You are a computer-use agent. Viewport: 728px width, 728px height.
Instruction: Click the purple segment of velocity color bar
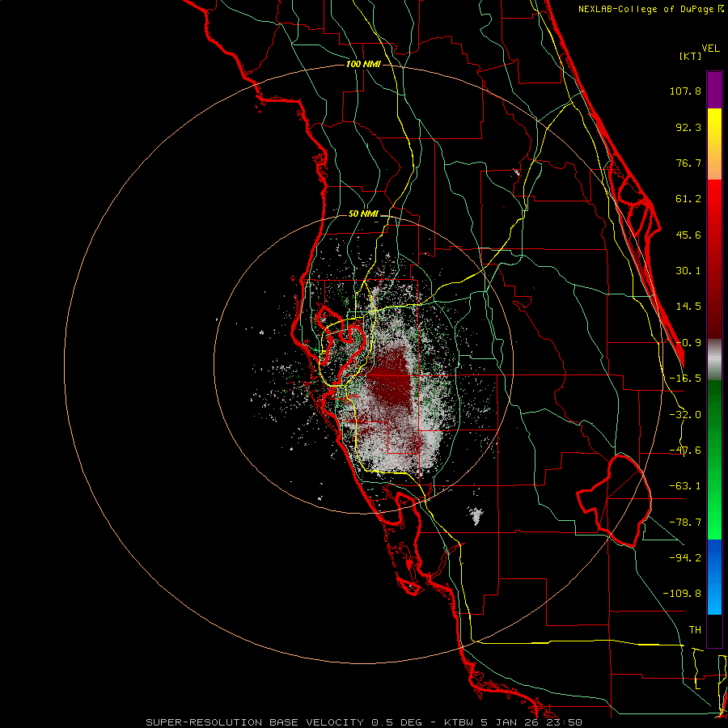coord(714,90)
